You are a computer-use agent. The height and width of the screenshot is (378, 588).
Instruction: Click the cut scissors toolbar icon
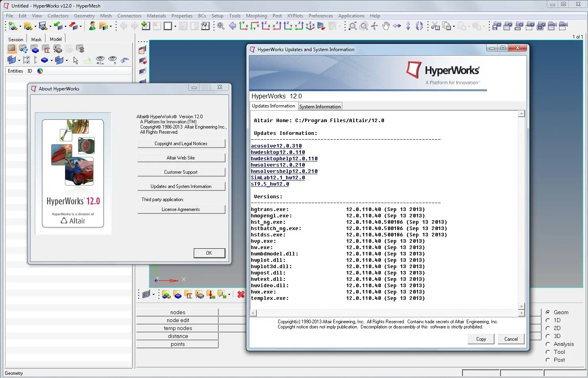(x=435, y=26)
